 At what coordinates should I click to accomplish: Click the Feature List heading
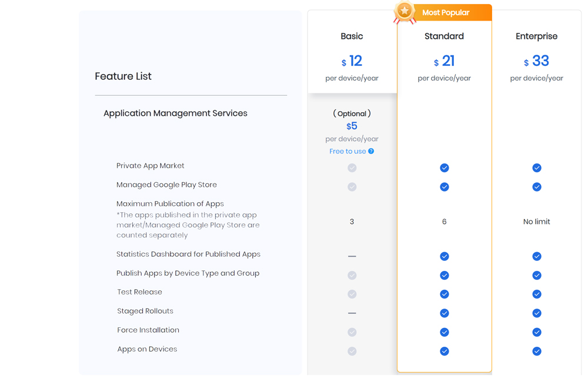click(x=123, y=76)
